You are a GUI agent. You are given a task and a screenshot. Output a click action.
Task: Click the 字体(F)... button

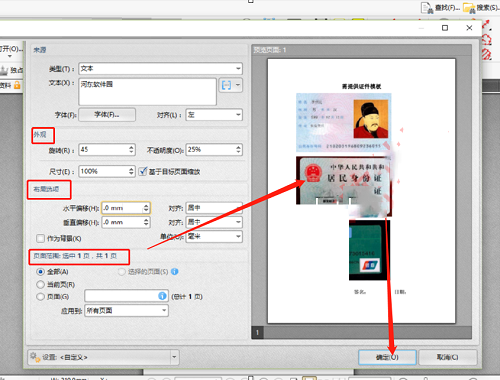(x=107, y=115)
